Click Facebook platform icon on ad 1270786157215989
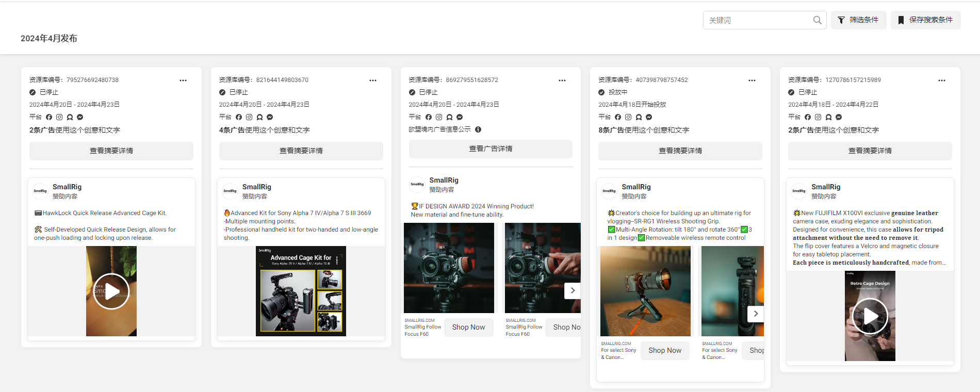The width and height of the screenshot is (980, 392). pos(808,117)
